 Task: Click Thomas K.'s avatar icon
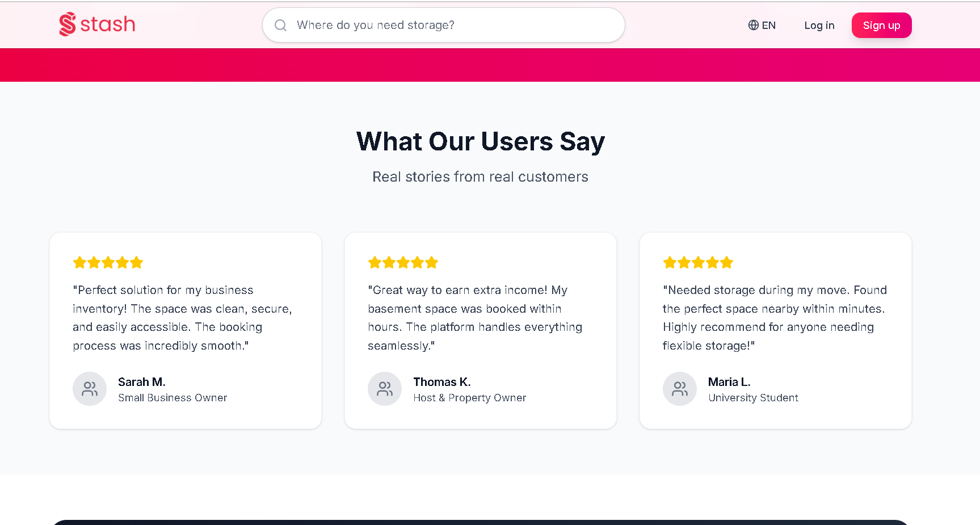(385, 389)
